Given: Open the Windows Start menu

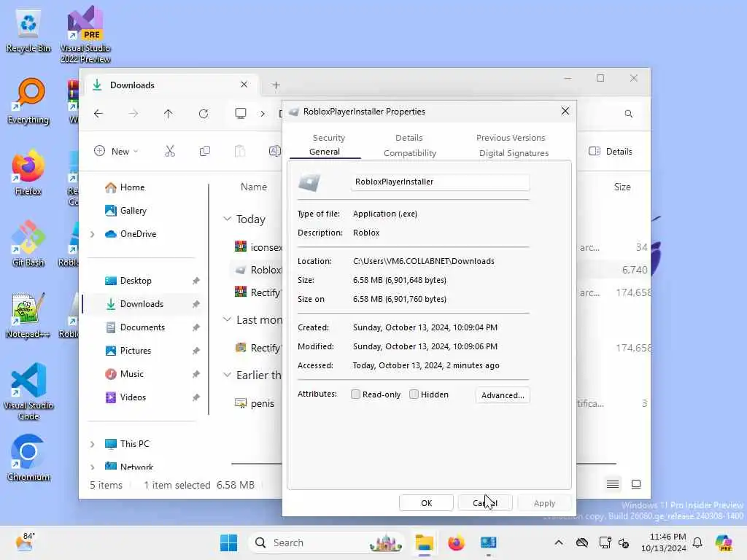Looking at the screenshot, I should [x=228, y=542].
